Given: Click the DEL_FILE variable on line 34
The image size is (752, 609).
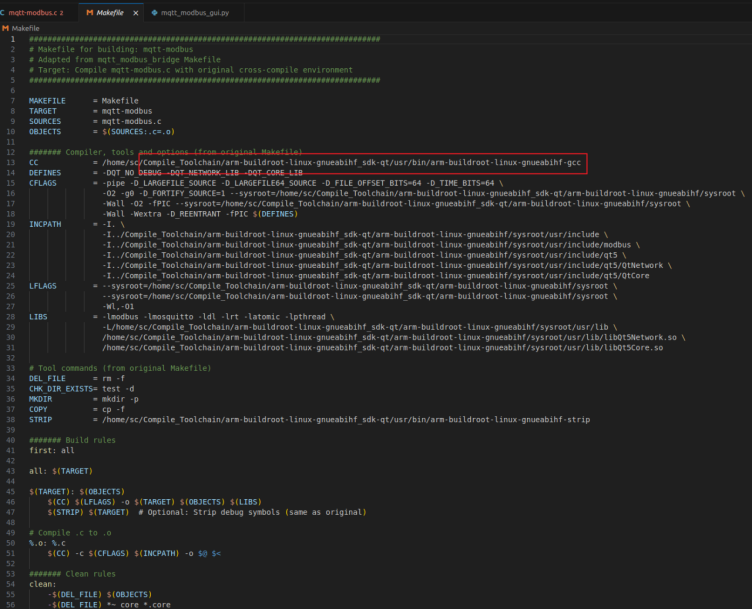Looking at the screenshot, I should [46, 378].
